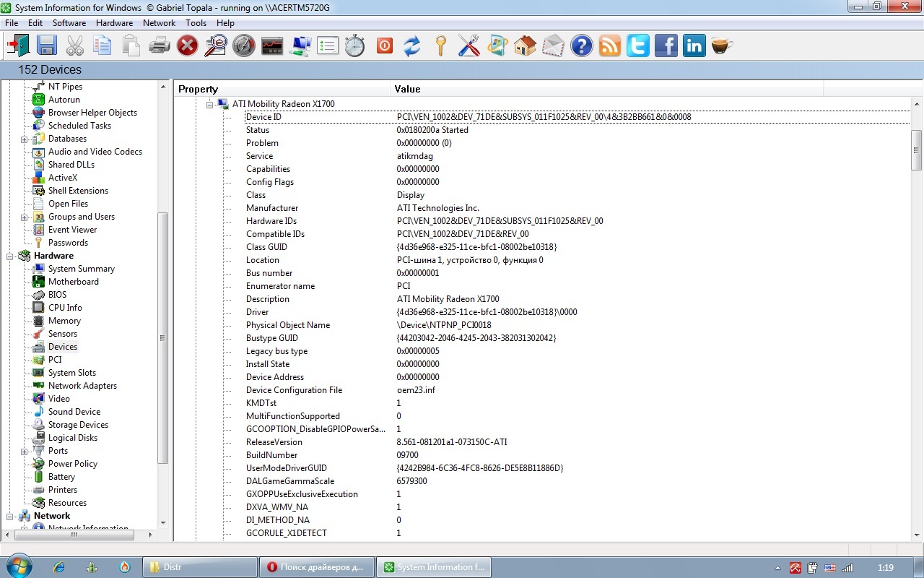
Task: Click the blue Refresh arrows icon
Action: 412,46
